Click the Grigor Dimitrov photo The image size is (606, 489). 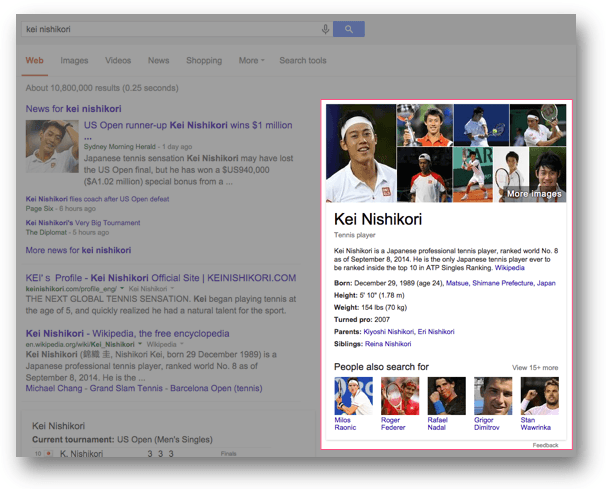493,396
